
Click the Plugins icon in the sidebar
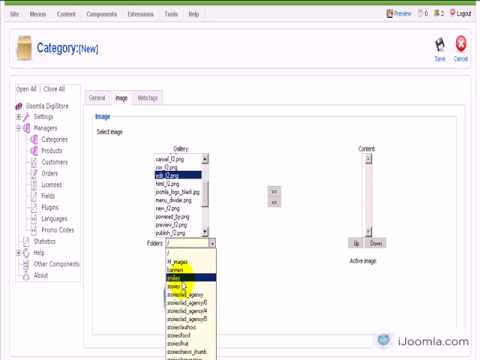34,207
